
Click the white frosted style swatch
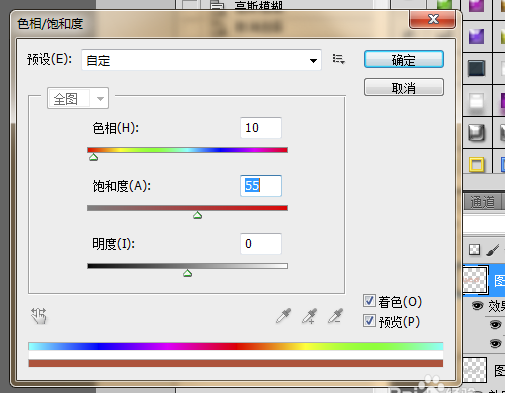pyautogui.click(x=477, y=101)
